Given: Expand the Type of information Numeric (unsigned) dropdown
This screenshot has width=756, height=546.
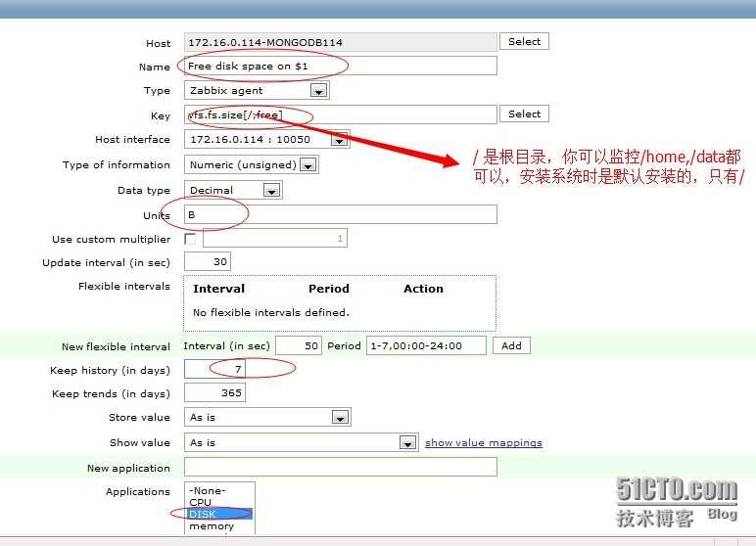Looking at the screenshot, I should pyautogui.click(x=252, y=164).
